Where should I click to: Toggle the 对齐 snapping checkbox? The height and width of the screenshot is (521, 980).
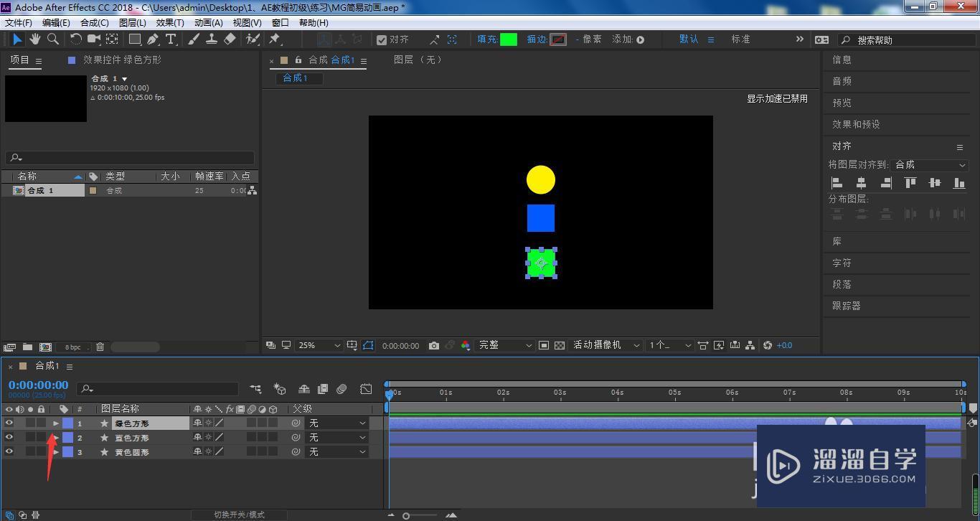pyautogui.click(x=382, y=40)
